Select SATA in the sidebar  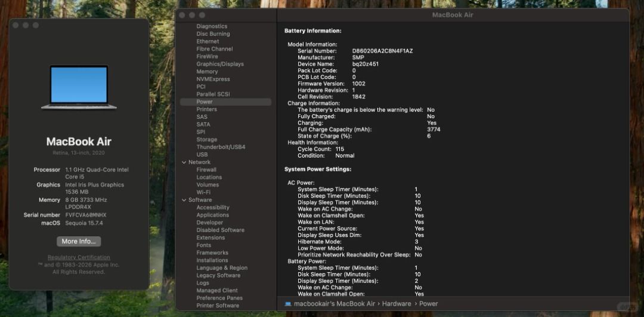(203, 125)
